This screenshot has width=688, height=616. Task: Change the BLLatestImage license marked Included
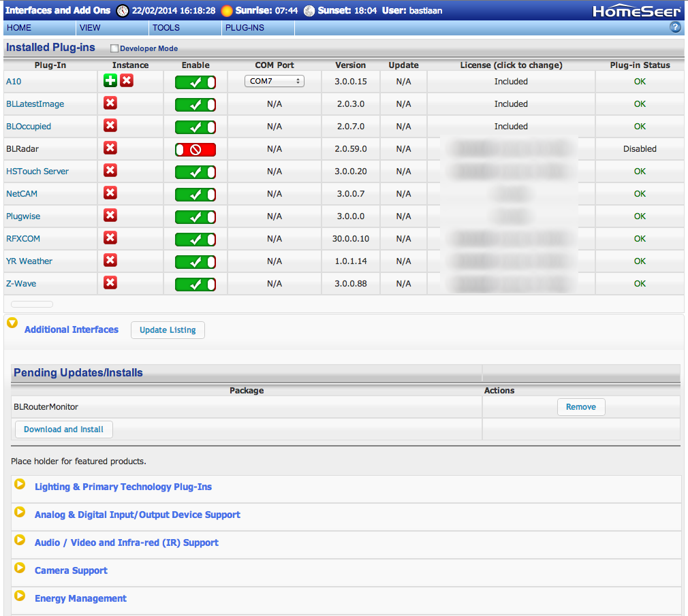[x=511, y=104]
